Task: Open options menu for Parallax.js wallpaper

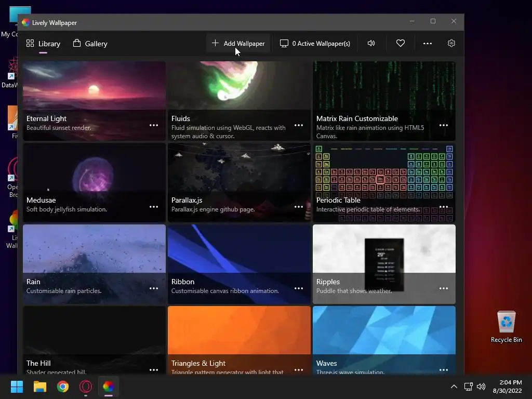Action: 299,207
